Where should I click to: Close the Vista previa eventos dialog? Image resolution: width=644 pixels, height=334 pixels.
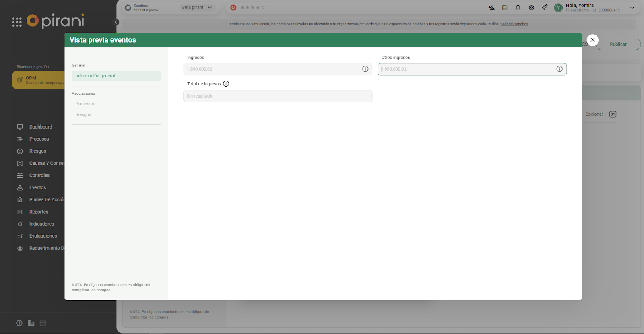click(x=592, y=40)
